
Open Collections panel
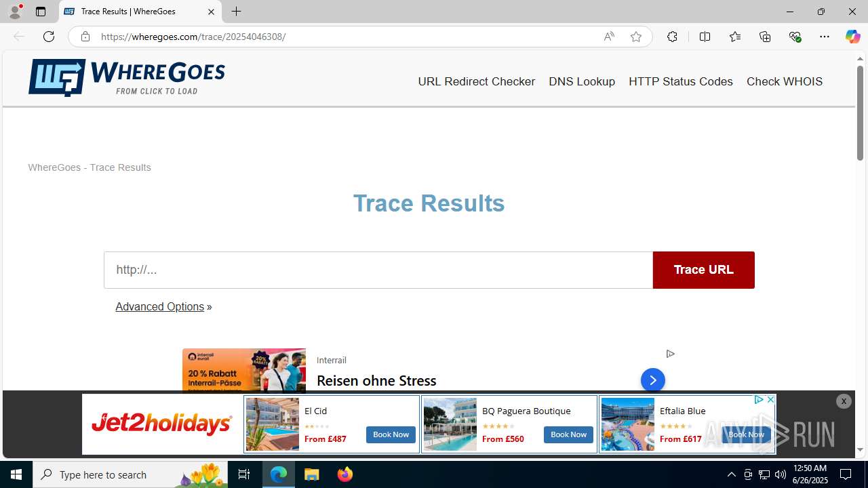click(765, 37)
